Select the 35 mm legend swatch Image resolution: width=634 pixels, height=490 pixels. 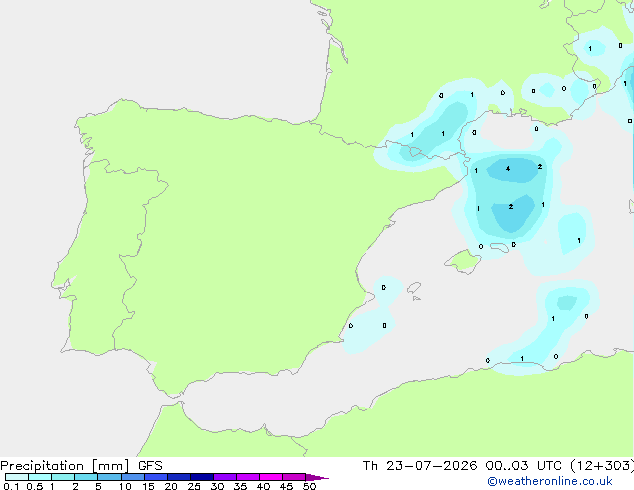coord(248,477)
